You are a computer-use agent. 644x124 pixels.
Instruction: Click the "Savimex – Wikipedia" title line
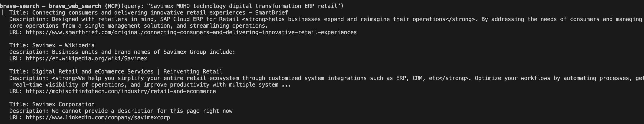[x=63, y=45]
